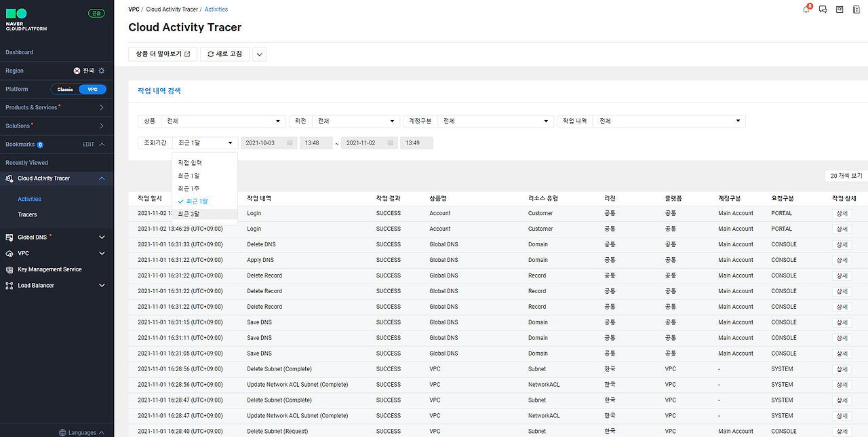Screen dimensions: 868x437
Task: Click the 리소스 유형 column header
Action: (x=543, y=198)
